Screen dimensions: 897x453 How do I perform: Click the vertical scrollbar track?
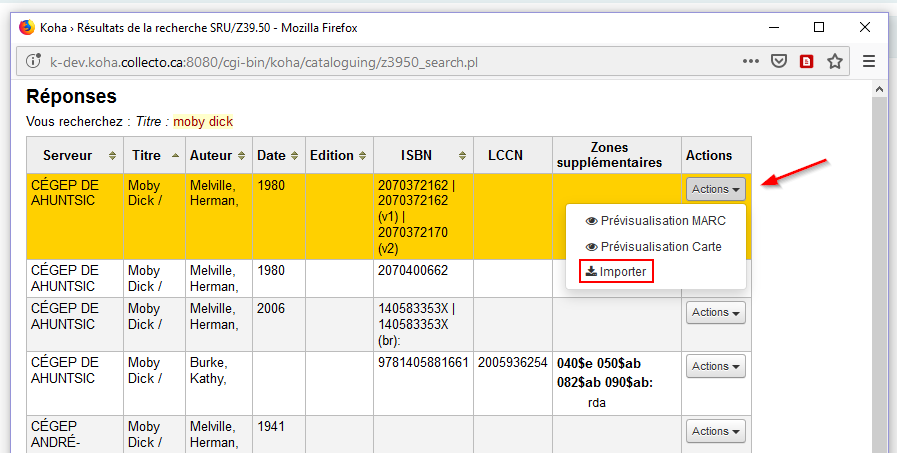(879, 275)
